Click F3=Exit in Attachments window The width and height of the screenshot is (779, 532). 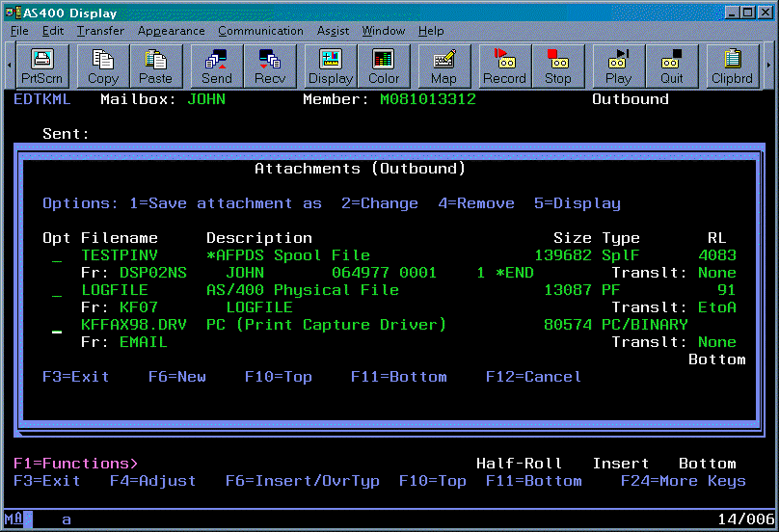(x=75, y=377)
